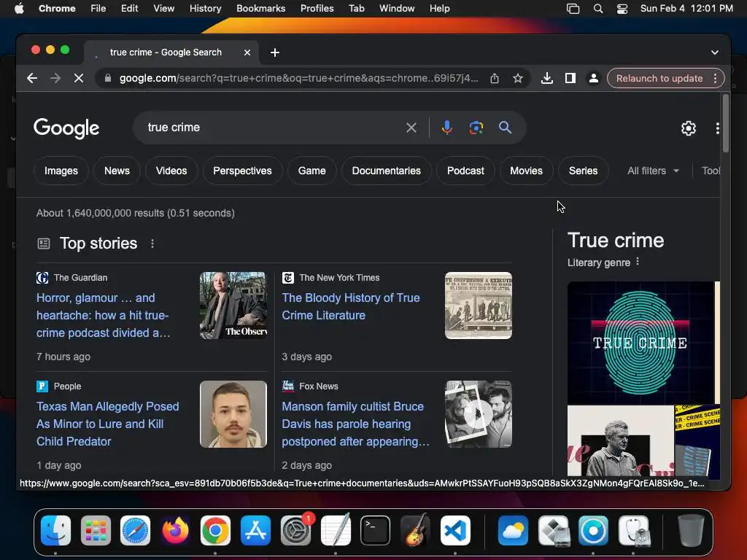Open Texas Man Allegedly Posed As Minor story
Viewport: 747px width, 560px height.
click(x=108, y=424)
